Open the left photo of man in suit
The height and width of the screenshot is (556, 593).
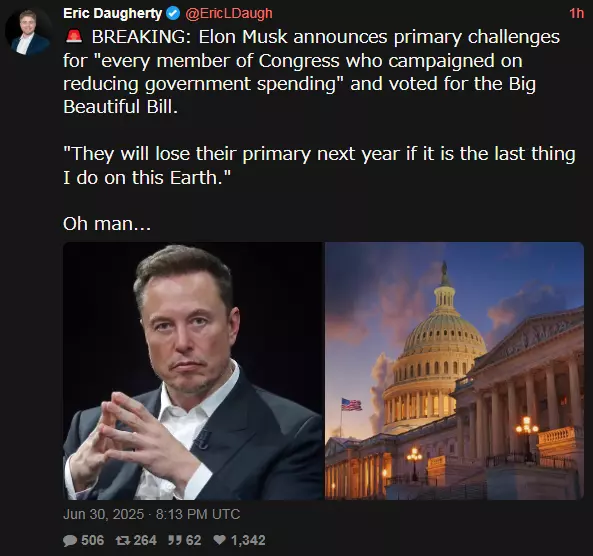tap(193, 371)
